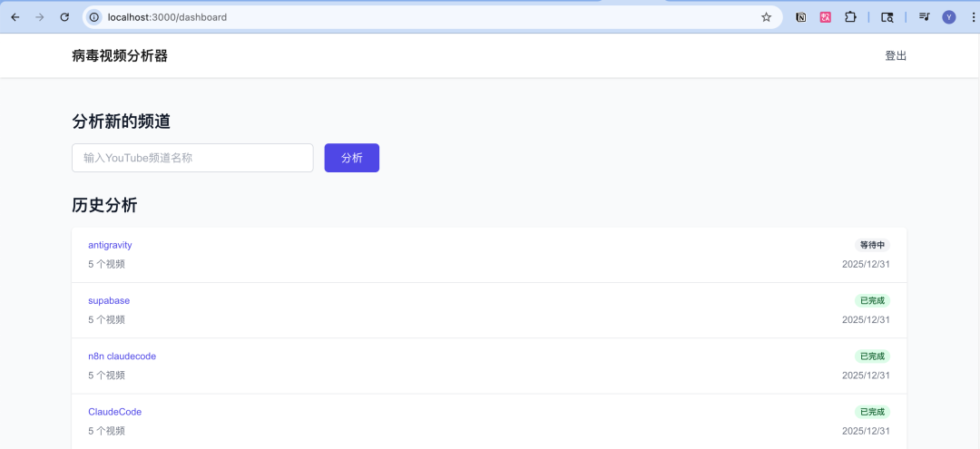This screenshot has width=980, height=449.
Task: View site information icon in address bar
Action: tap(94, 17)
